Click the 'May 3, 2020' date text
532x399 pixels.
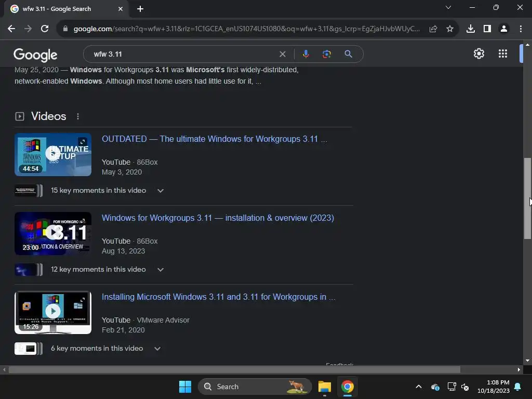tap(122, 172)
